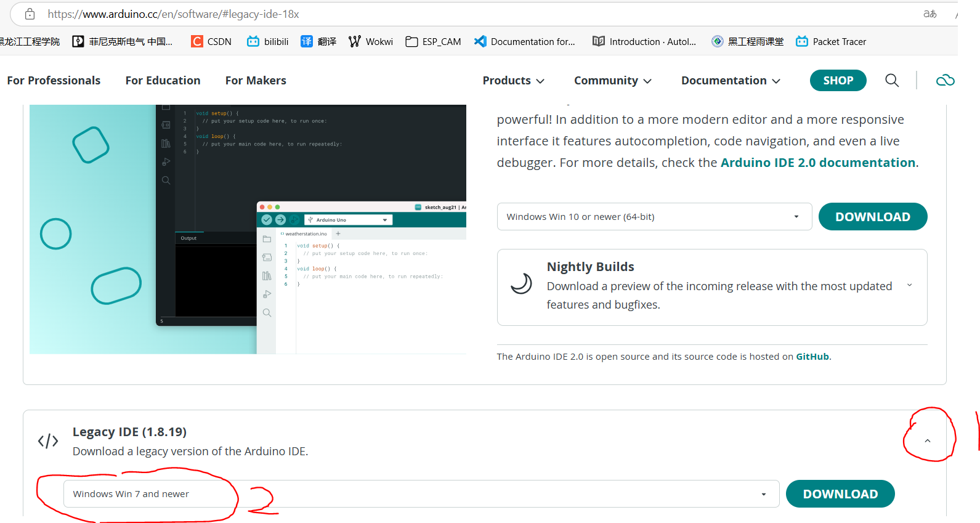Click the browser address bar URL
The width and height of the screenshot is (980, 523).
(173, 14)
